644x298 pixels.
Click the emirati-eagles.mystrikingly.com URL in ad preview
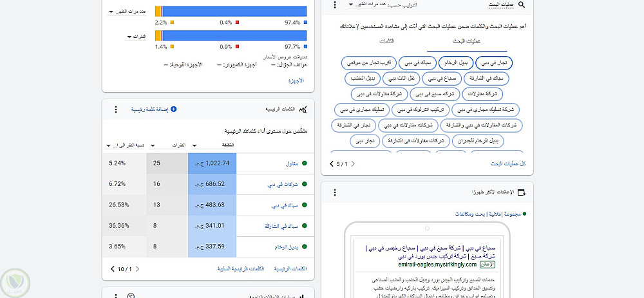click(437, 265)
